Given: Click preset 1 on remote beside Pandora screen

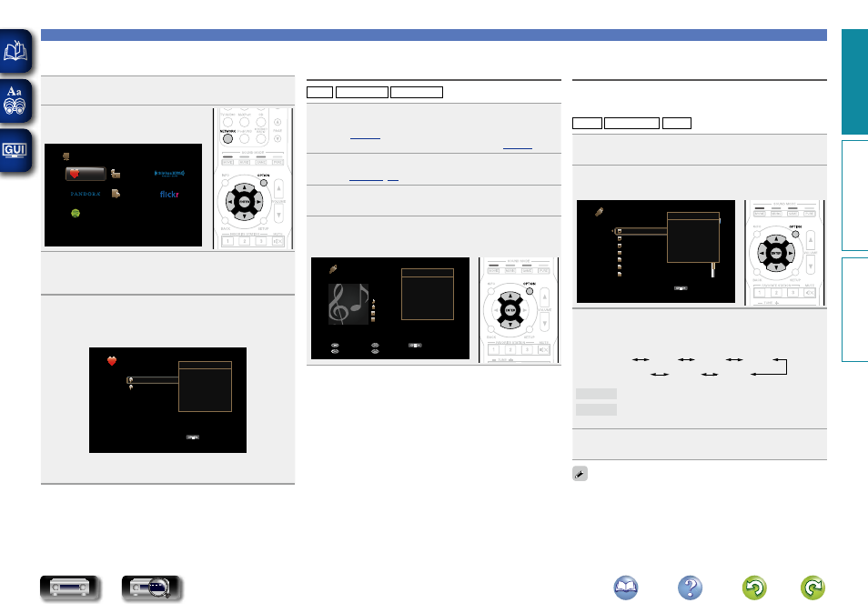Looking at the screenshot, I should (x=227, y=241).
